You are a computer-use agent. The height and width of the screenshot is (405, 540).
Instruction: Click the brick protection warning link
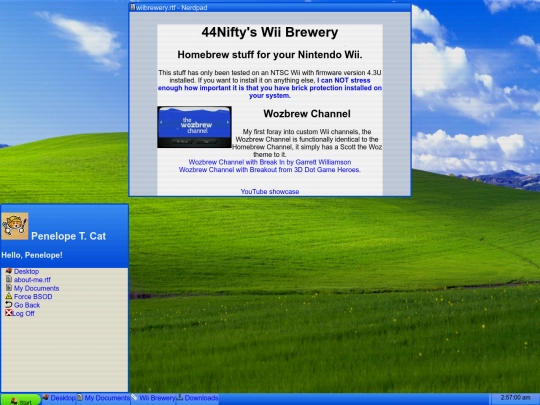(x=270, y=88)
